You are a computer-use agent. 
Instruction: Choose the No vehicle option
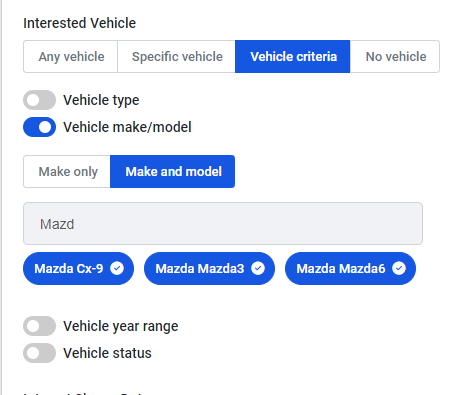pos(395,57)
